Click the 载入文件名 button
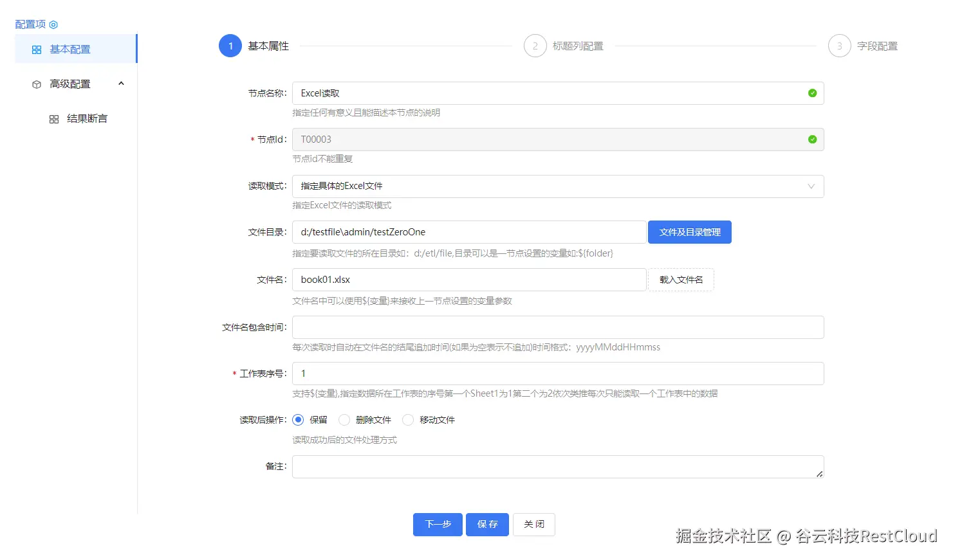The width and height of the screenshot is (953, 560). click(x=681, y=280)
